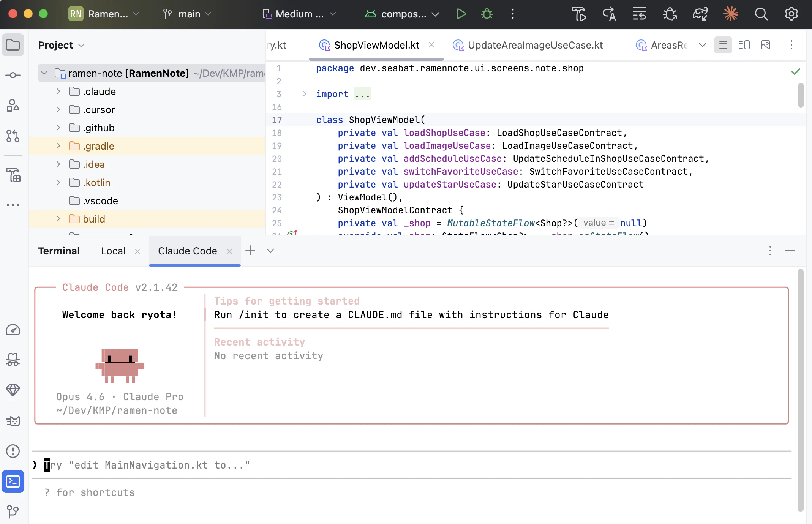Close the Local terminal tab

(x=137, y=251)
